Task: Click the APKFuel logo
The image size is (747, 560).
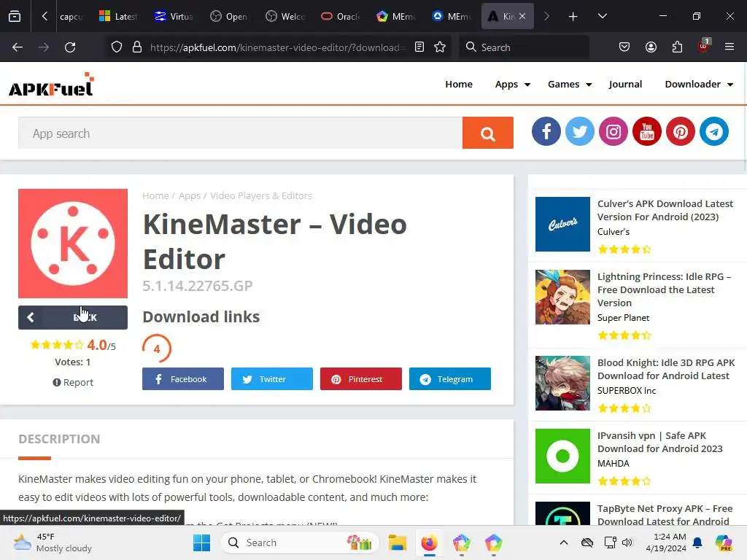Action: tap(52, 85)
